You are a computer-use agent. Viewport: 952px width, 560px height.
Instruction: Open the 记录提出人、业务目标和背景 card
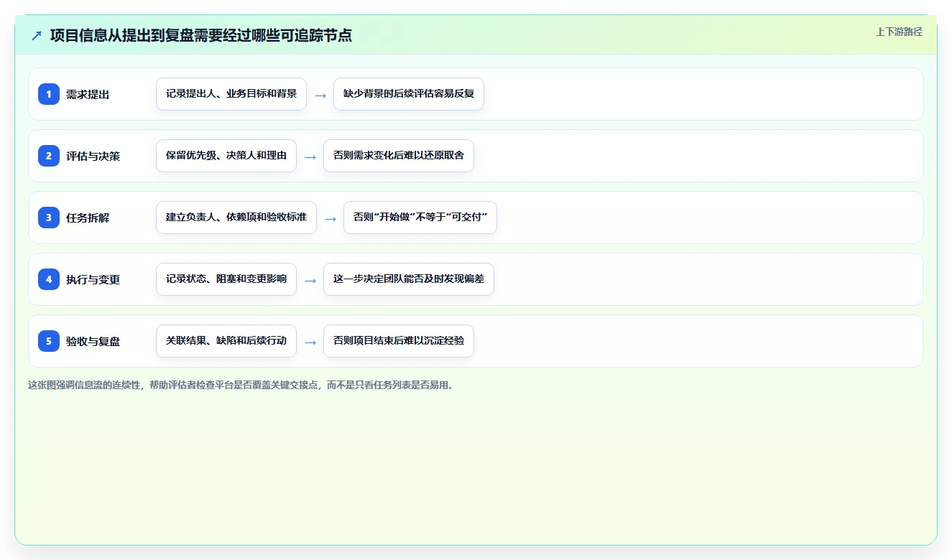231,94
